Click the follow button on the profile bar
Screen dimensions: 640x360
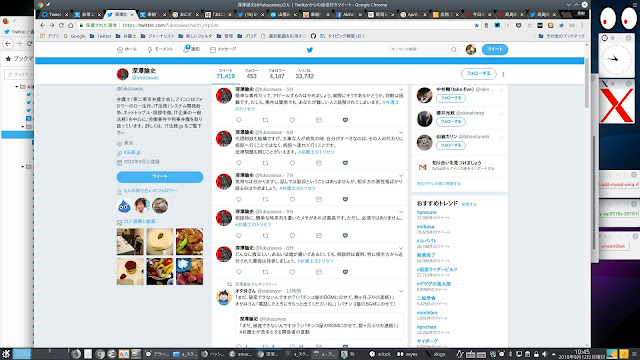[478, 74]
